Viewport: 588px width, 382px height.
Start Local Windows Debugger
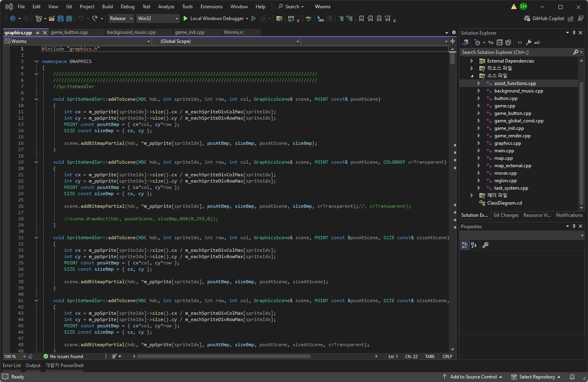(216, 18)
